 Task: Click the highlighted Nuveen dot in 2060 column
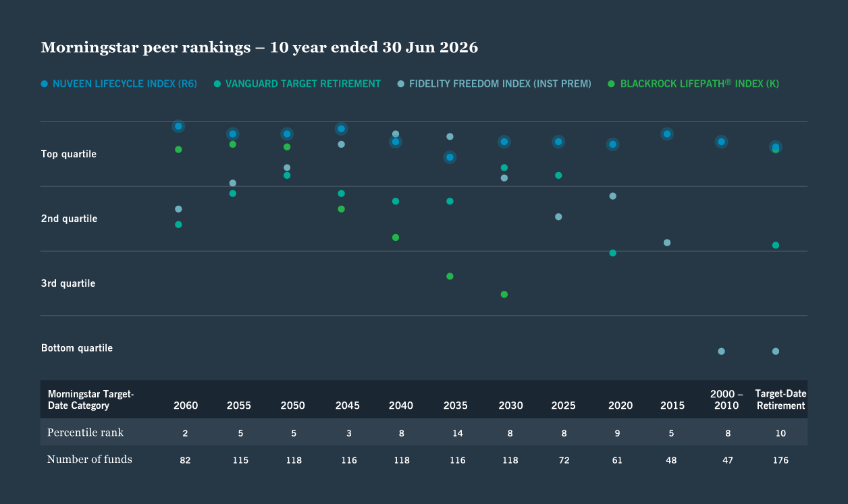[178, 126]
